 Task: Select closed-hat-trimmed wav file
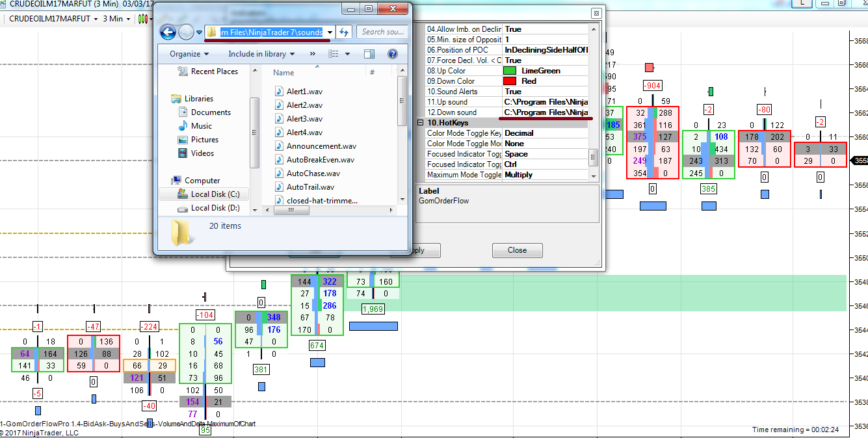(x=315, y=201)
